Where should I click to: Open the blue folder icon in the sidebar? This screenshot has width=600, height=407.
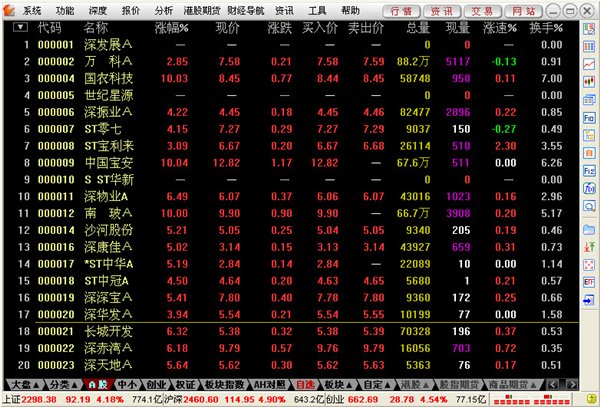coord(589,230)
